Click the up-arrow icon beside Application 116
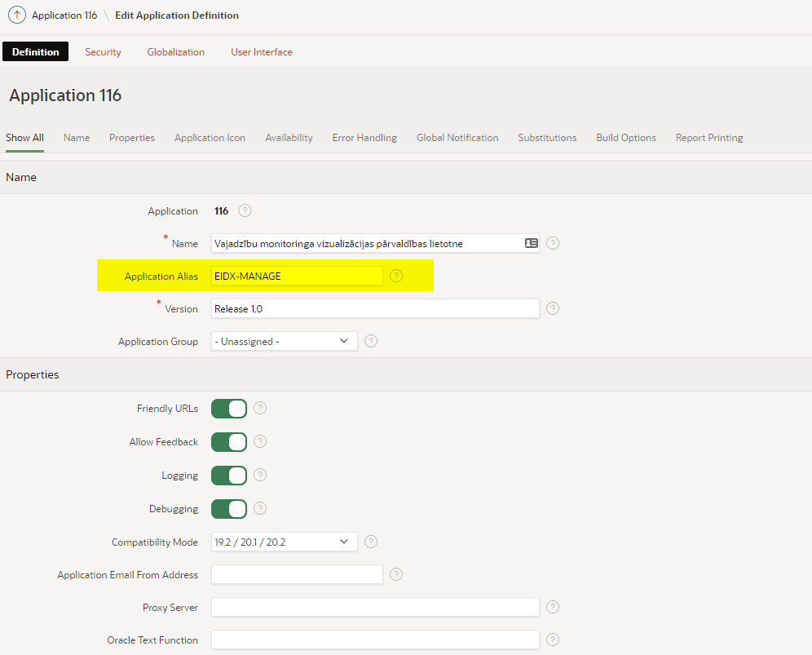812x655 pixels. click(x=16, y=15)
